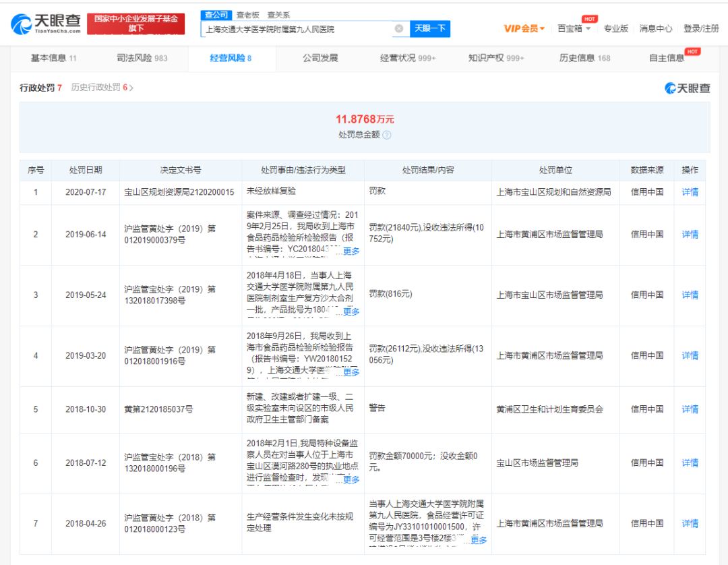Select 黄浦区卫生和计划生育委员会 cell
728x565 pixels.
click(x=550, y=409)
